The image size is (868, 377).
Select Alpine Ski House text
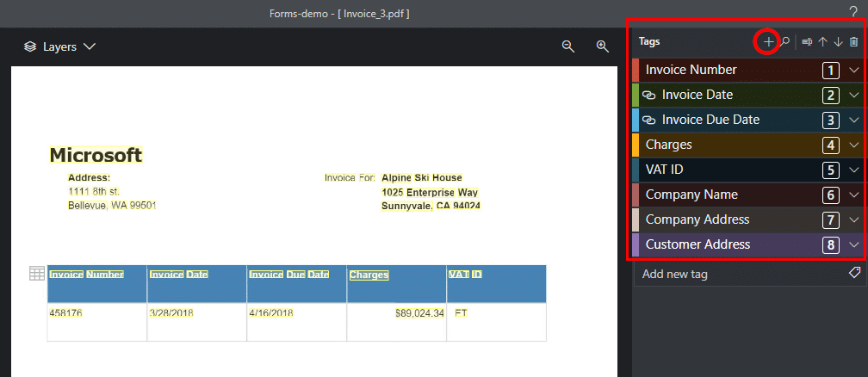coord(422,177)
